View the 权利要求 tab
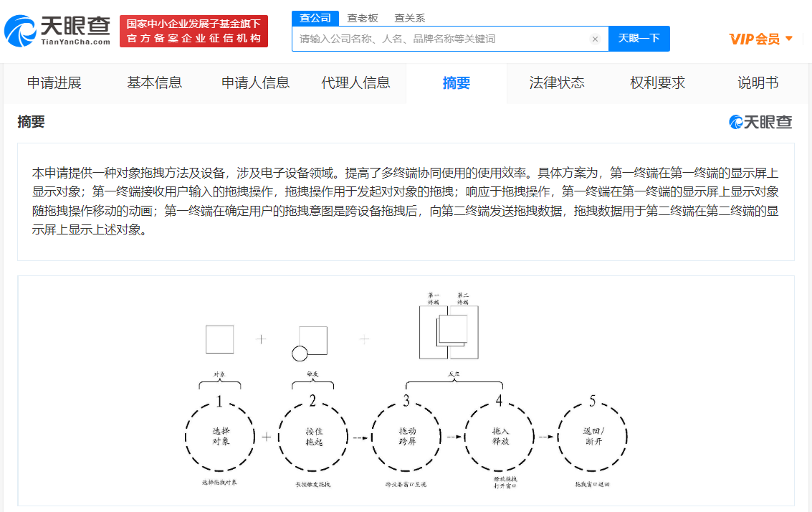This screenshot has height=512, width=812. (657, 83)
